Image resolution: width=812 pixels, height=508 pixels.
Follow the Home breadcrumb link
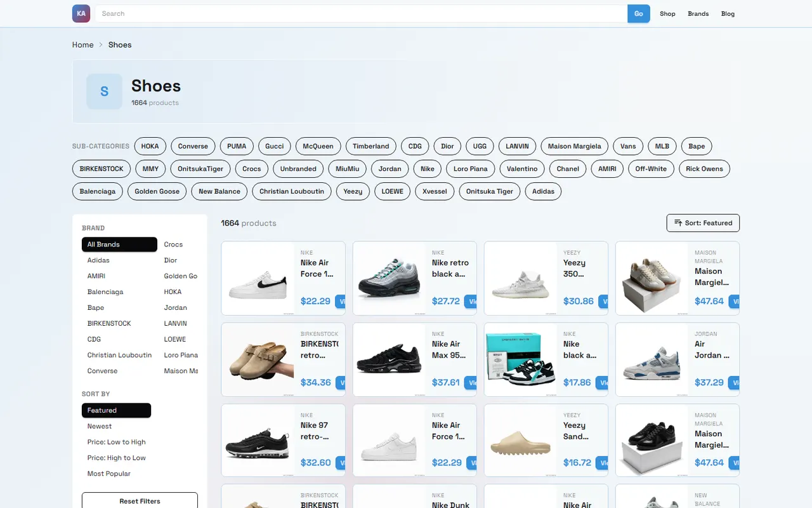pos(83,44)
